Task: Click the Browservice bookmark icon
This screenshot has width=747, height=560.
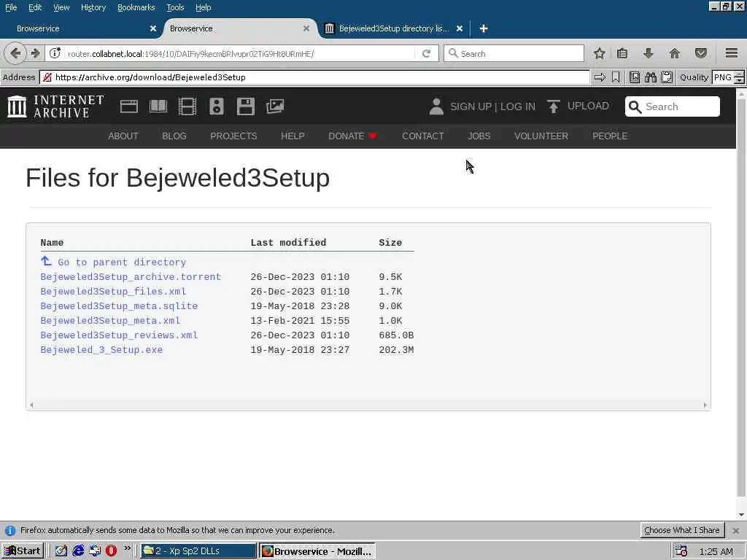Action: tap(616, 77)
